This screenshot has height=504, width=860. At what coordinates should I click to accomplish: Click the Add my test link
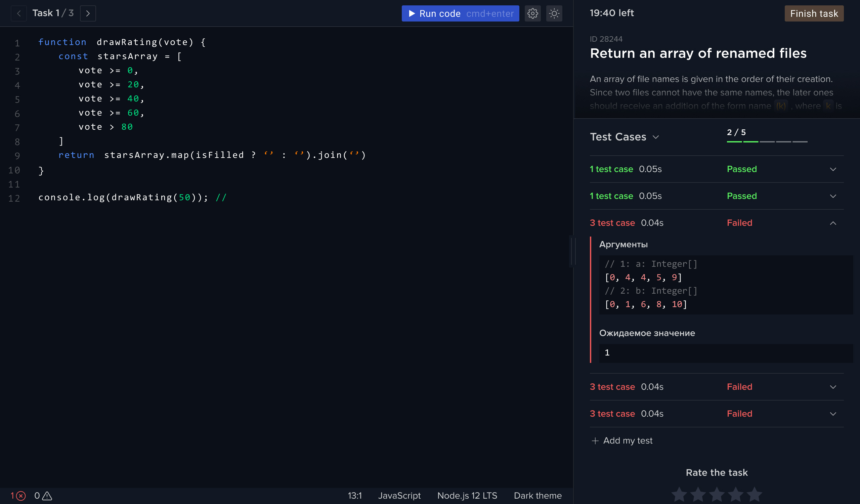[x=628, y=440]
